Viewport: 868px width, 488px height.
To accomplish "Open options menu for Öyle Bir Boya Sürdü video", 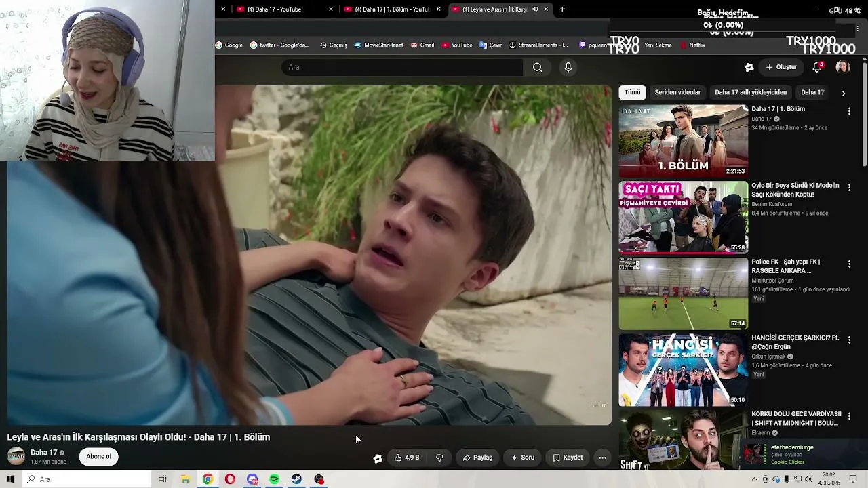I will coord(849,188).
